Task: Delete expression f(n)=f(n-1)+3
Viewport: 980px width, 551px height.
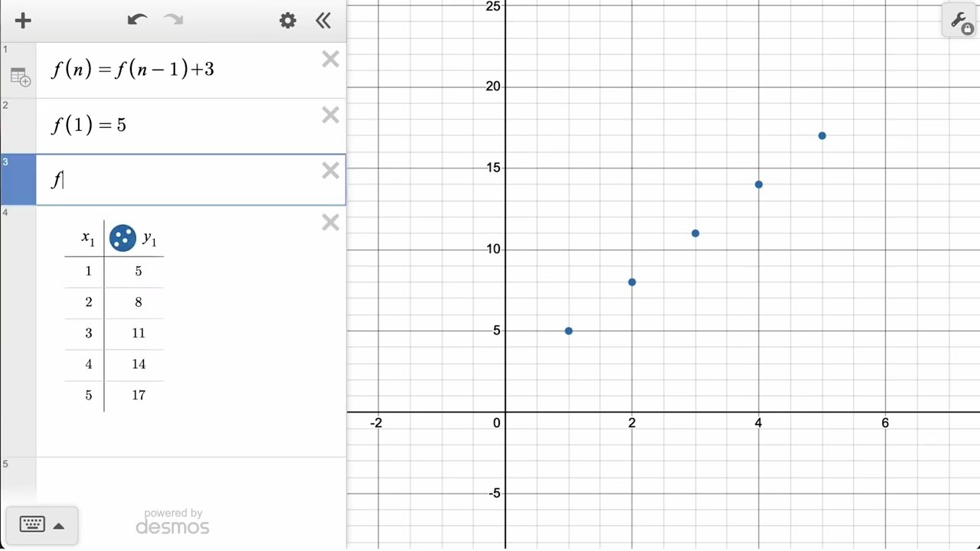Action: 330,59
